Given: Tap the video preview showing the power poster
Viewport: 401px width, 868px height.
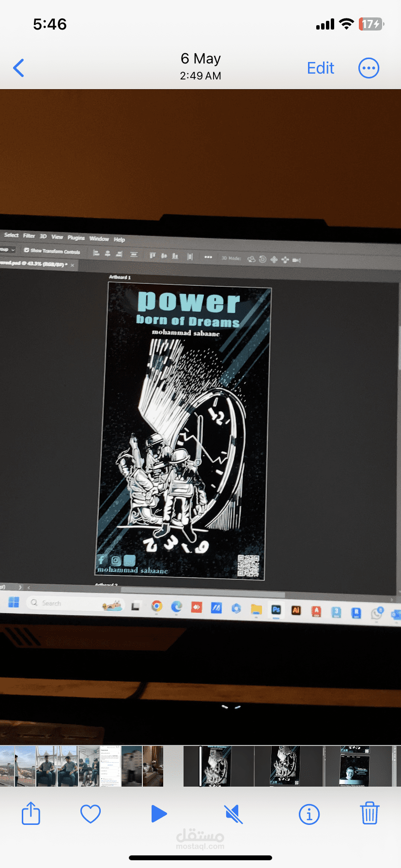Looking at the screenshot, I should click(x=200, y=417).
